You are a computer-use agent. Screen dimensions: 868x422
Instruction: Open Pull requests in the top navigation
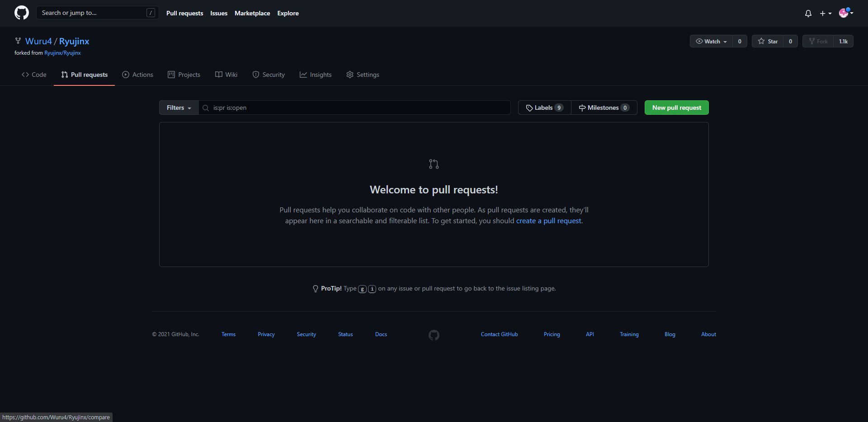pos(184,13)
